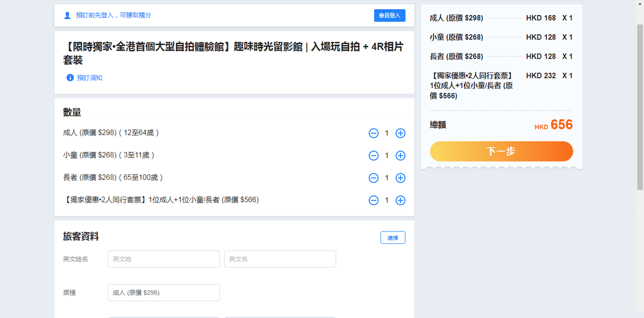Click the 會員登入 button
This screenshot has height=318, width=644.
(x=390, y=16)
